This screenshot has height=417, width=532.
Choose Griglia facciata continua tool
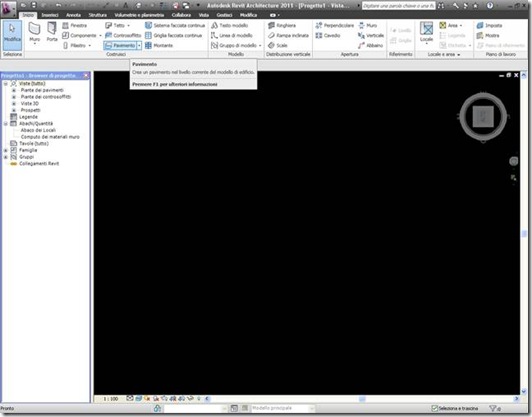(x=173, y=35)
